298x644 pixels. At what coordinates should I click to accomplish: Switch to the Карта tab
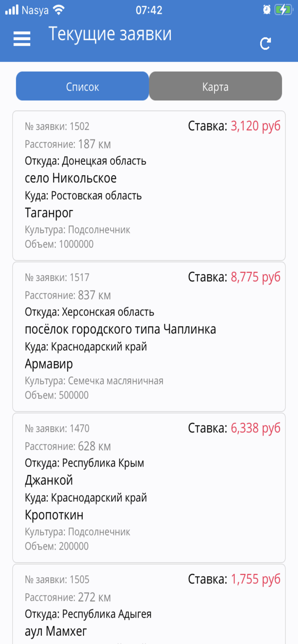215,86
